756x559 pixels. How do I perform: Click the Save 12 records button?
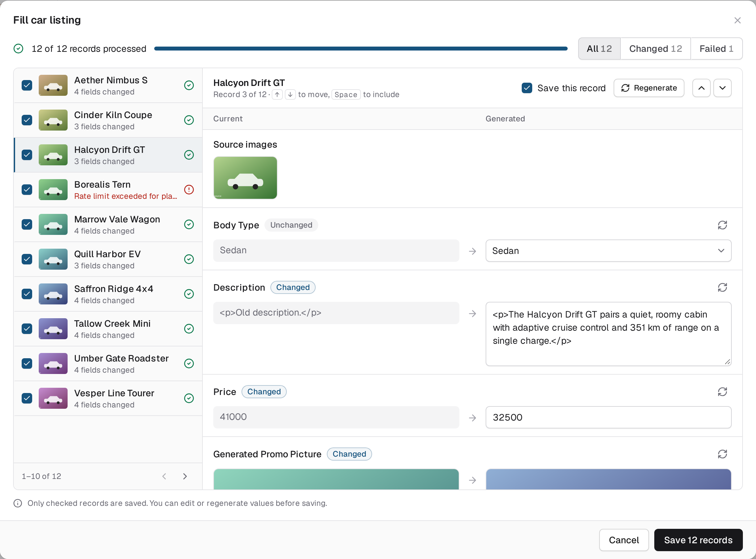[698, 540]
